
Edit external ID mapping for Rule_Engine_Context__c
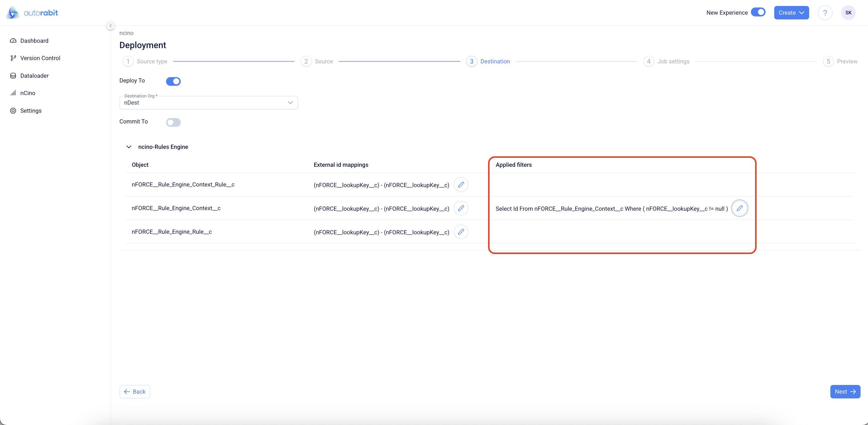click(461, 208)
